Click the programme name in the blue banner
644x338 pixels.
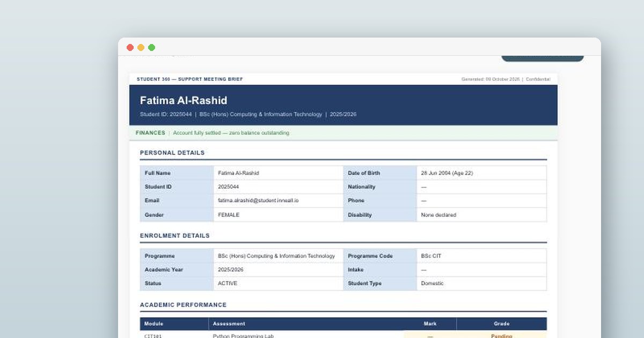(261, 114)
